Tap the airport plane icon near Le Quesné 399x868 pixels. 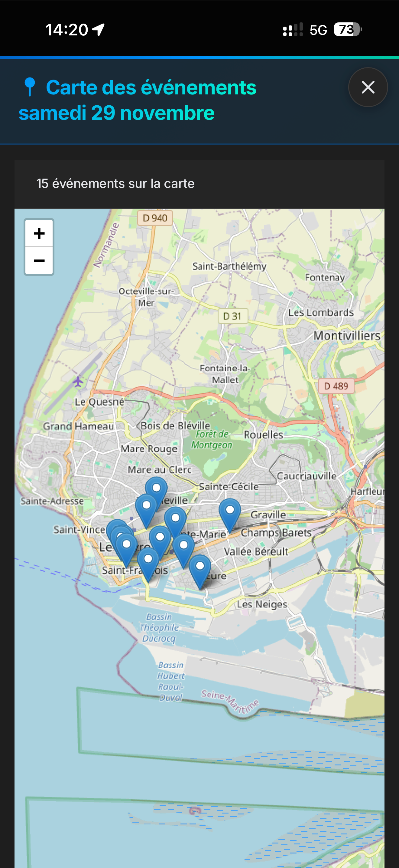click(78, 381)
